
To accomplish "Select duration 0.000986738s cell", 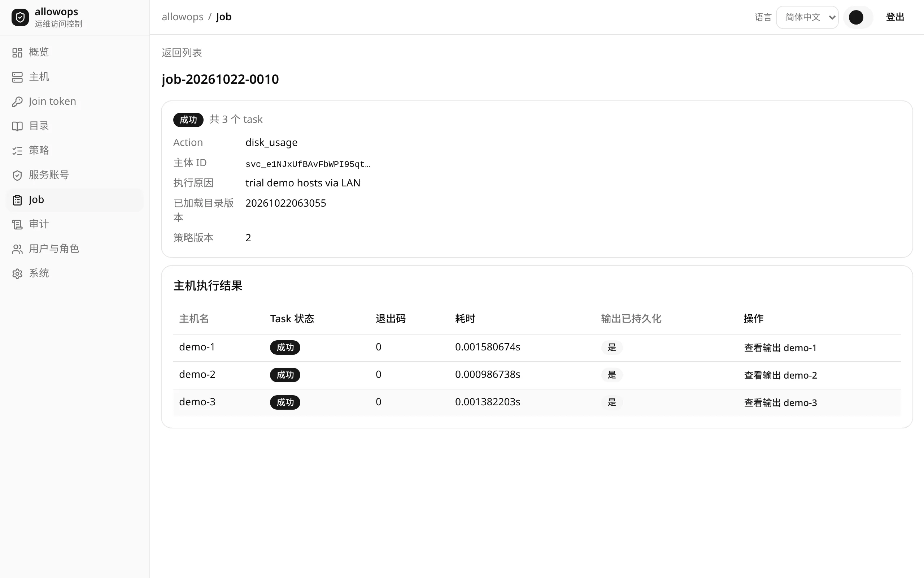I will click(488, 375).
